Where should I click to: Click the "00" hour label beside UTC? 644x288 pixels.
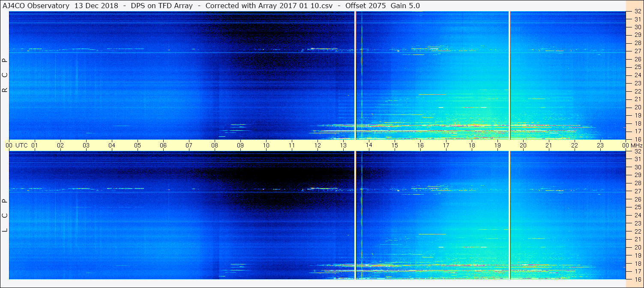point(9,145)
